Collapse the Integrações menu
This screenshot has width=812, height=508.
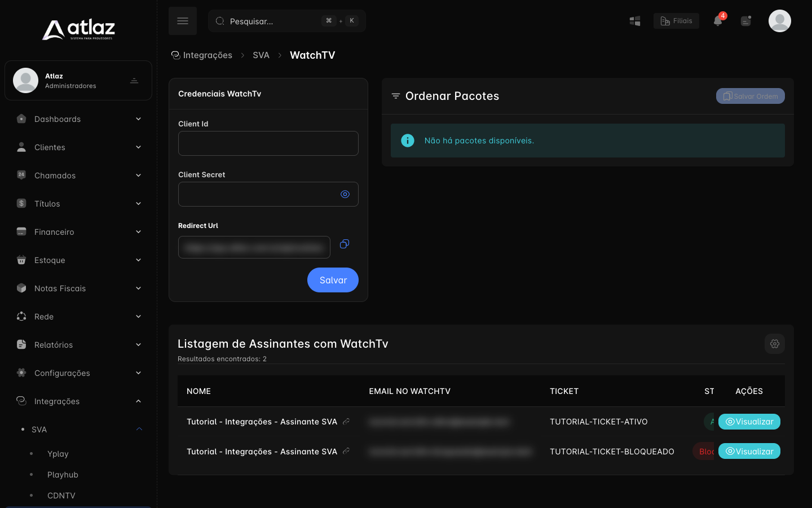78,401
